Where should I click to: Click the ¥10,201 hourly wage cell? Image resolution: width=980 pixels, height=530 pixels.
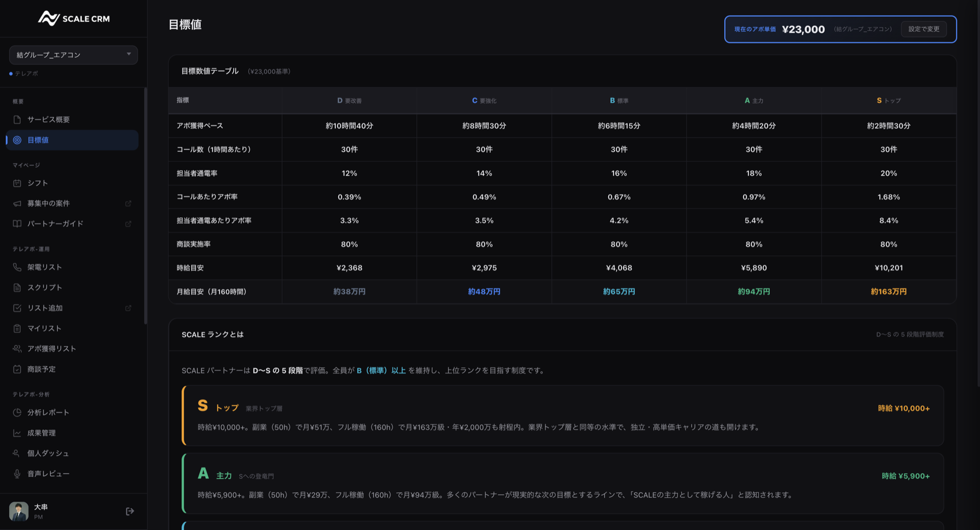889,268
